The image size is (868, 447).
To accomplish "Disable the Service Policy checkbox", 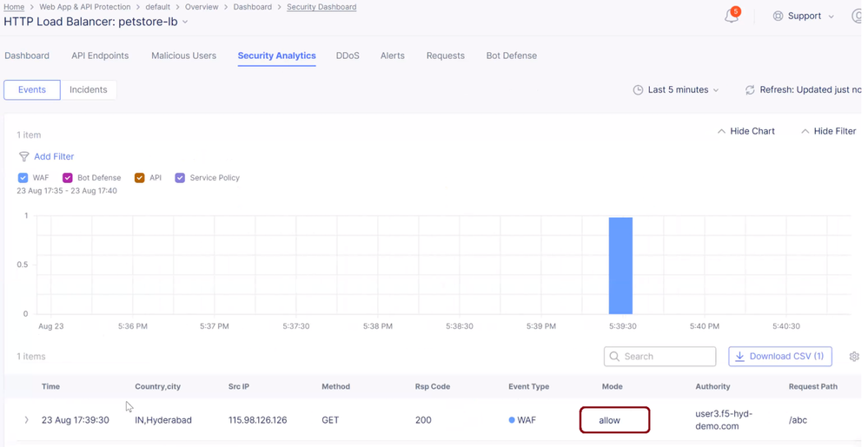I will 180,178.
